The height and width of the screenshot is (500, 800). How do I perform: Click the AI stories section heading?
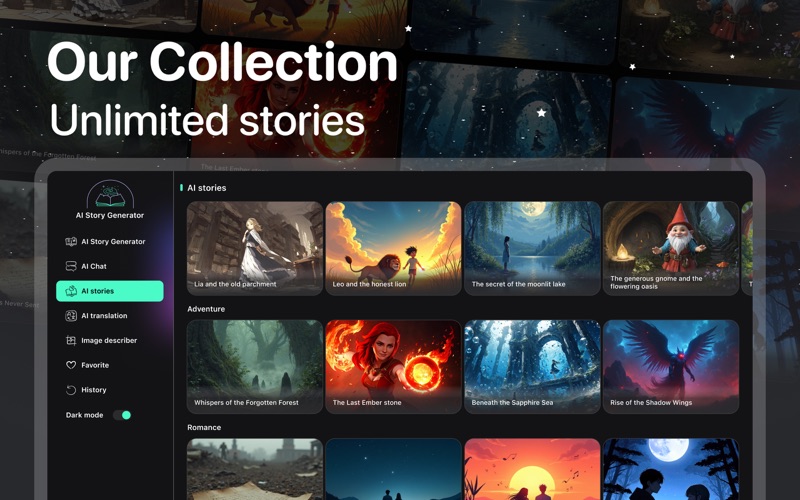[207, 188]
